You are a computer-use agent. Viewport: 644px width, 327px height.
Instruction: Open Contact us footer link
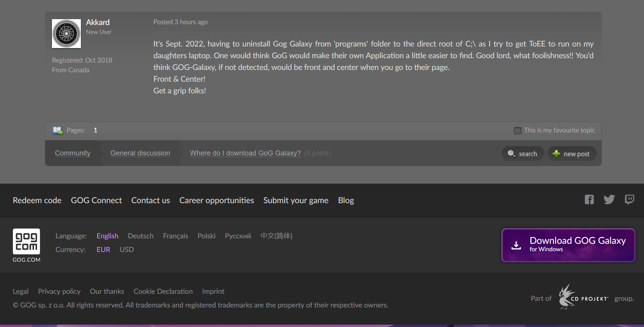(x=150, y=200)
